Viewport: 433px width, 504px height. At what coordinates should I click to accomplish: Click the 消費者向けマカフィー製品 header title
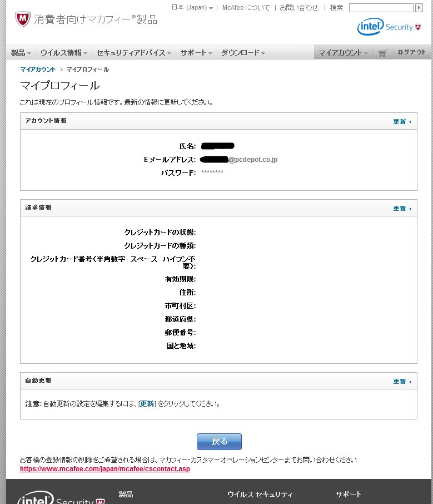[x=96, y=19]
